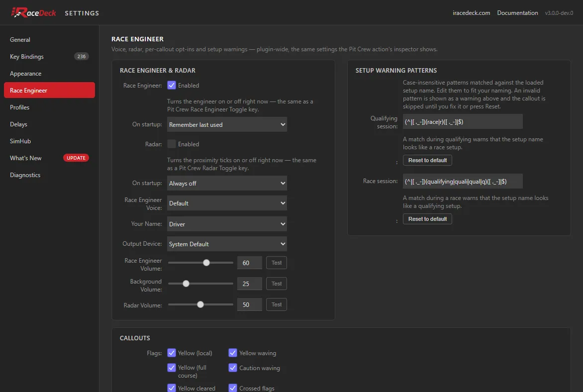The width and height of the screenshot is (583, 392).
Task: Reset Race session pattern to default
Action: coord(427,219)
